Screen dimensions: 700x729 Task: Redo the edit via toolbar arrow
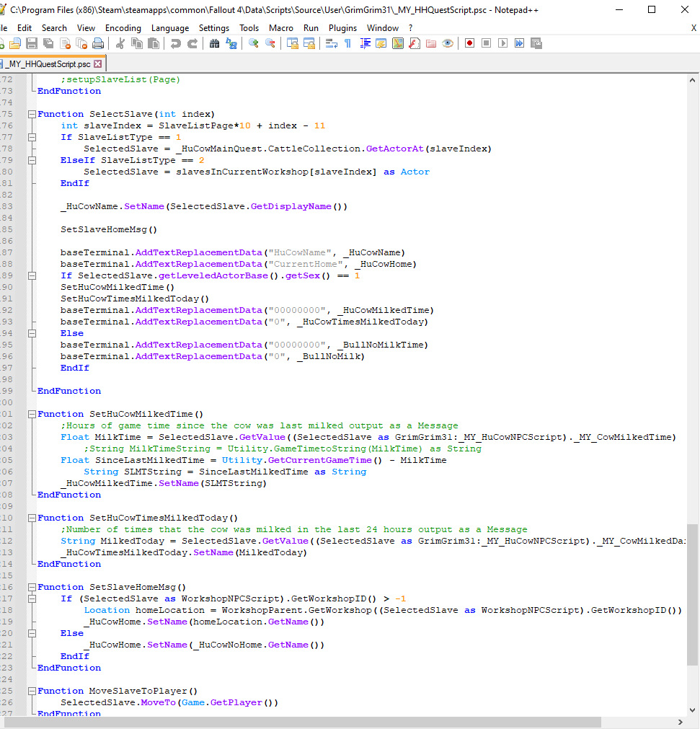point(192,44)
